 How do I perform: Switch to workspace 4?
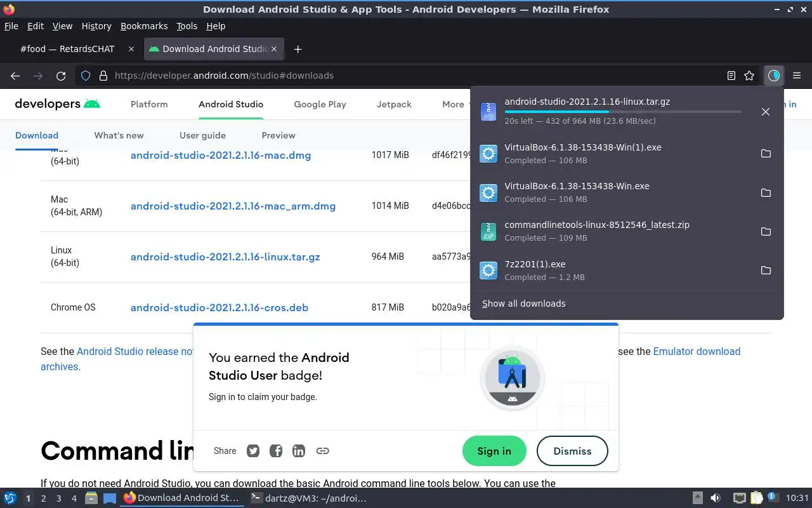coord(74,498)
